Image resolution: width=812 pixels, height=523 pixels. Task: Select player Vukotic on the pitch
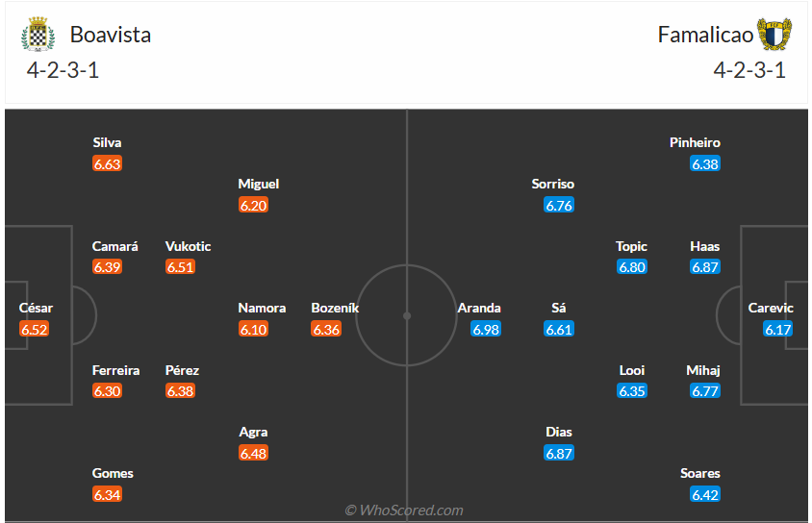[188, 246]
